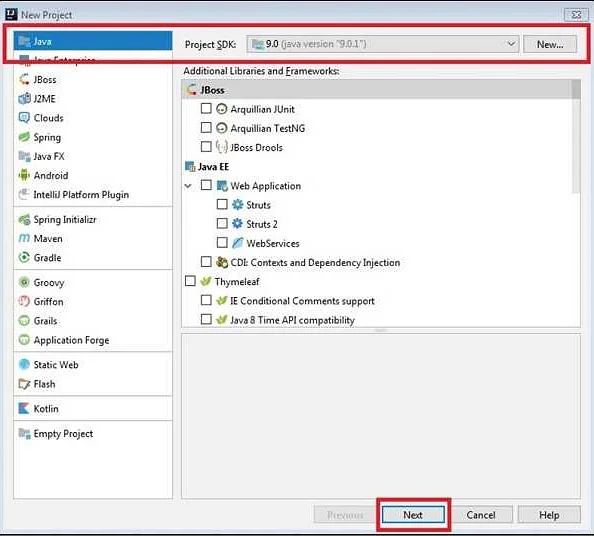This screenshot has height=536, width=594.
Task: Click the Spring Initializr icon
Action: [x=24, y=219]
